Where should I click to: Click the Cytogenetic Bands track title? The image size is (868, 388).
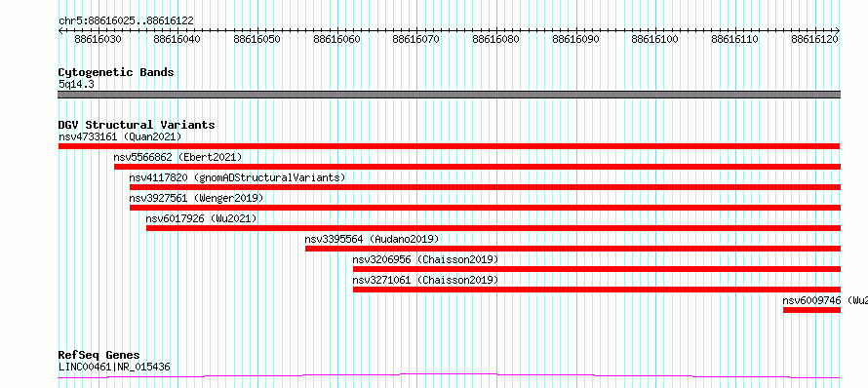(x=116, y=72)
